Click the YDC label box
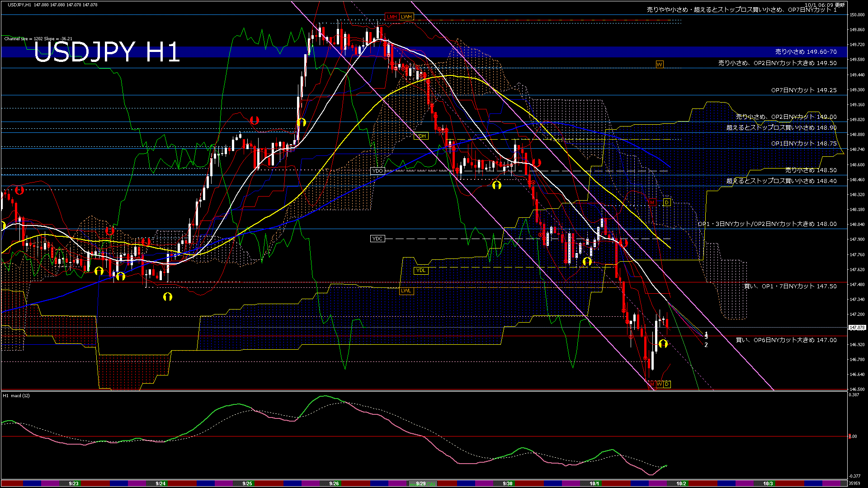Image resolution: width=868 pixels, height=488 pixels. pos(377,239)
